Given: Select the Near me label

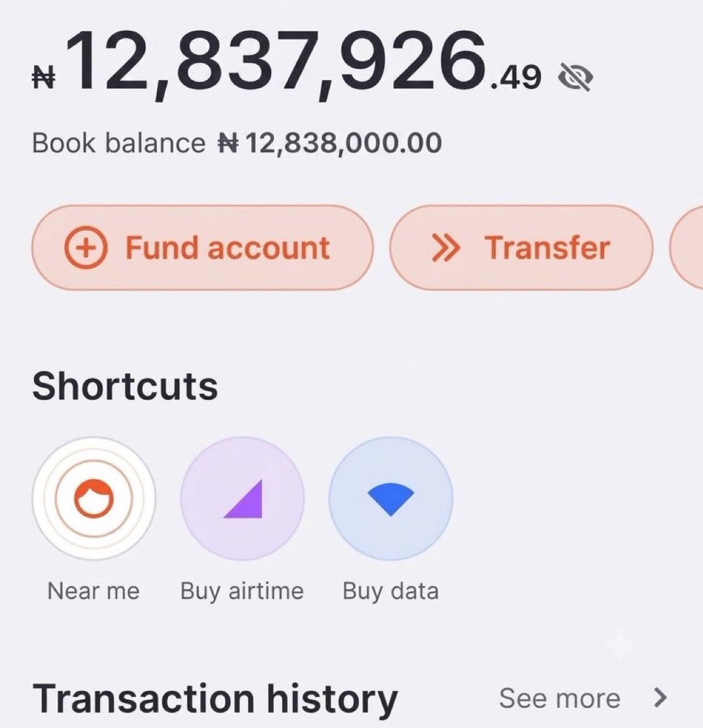Looking at the screenshot, I should [93, 591].
